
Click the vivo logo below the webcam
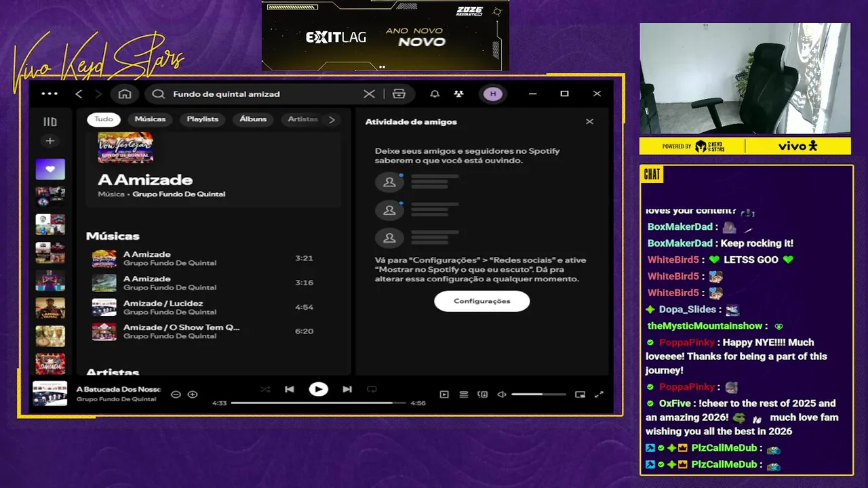click(x=798, y=146)
